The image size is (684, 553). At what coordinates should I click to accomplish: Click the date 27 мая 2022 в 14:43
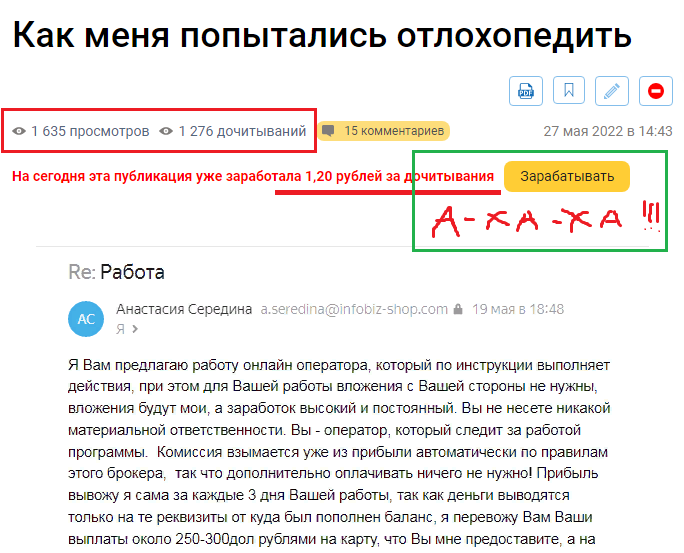[x=608, y=131]
